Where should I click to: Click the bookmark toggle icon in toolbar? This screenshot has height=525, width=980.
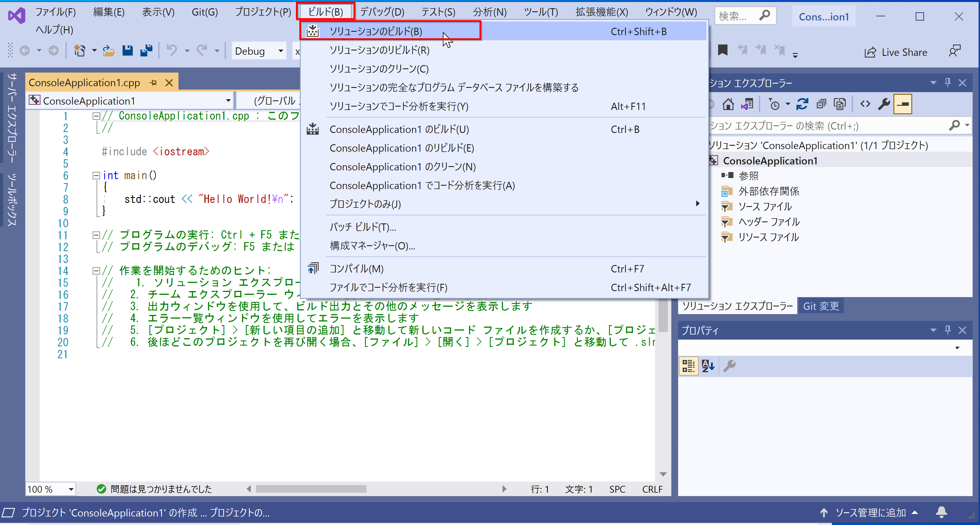(x=722, y=50)
